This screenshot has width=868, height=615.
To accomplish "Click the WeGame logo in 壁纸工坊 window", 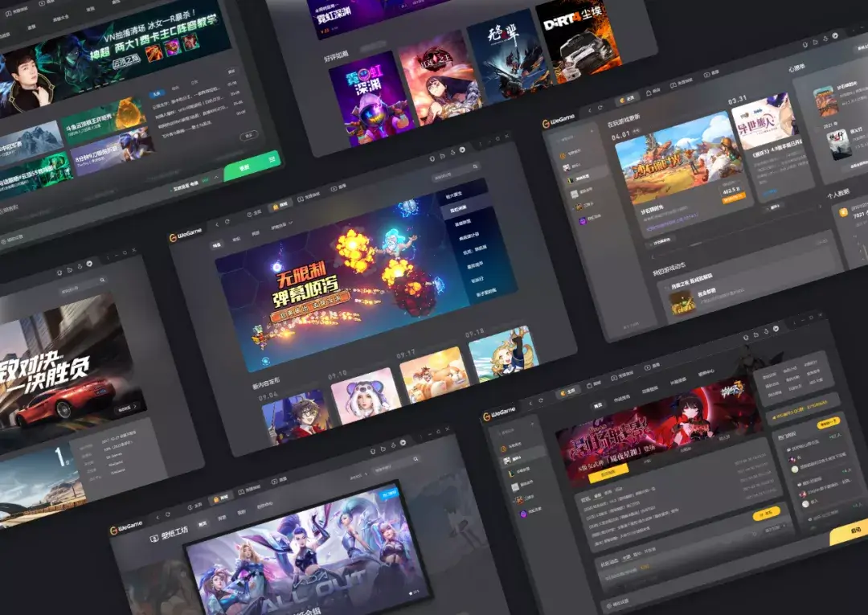I will click(126, 527).
